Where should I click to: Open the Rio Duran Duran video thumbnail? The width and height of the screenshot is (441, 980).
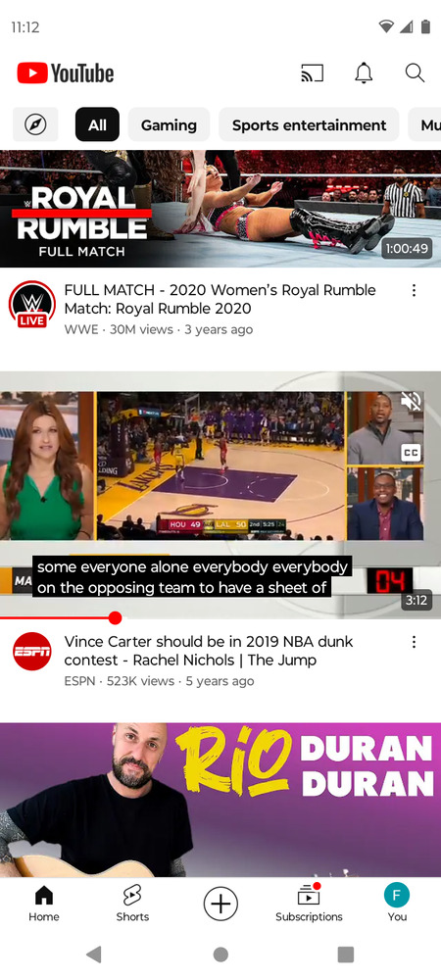pos(220,800)
